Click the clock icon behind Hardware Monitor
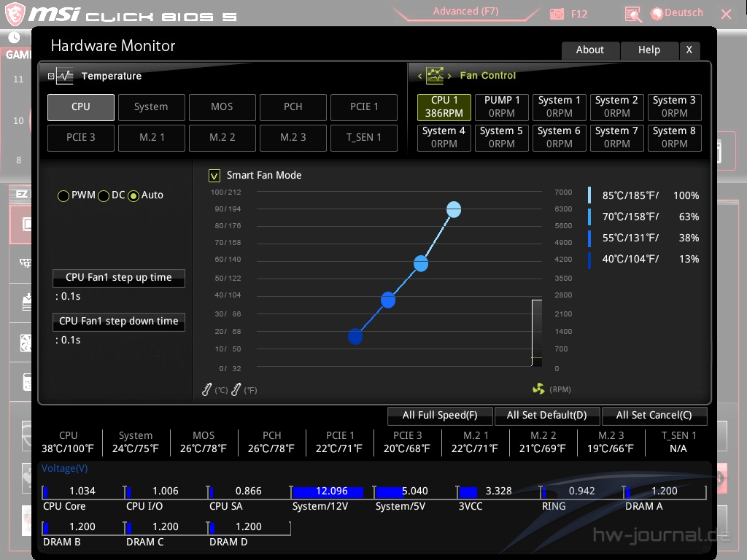This screenshot has width=747, height=560. [15, 37]
